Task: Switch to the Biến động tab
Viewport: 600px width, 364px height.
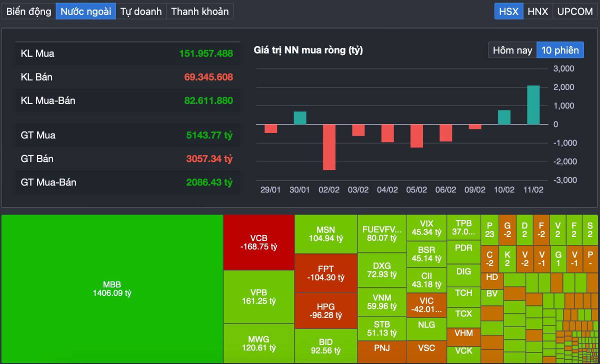Action: coord(28,11)
